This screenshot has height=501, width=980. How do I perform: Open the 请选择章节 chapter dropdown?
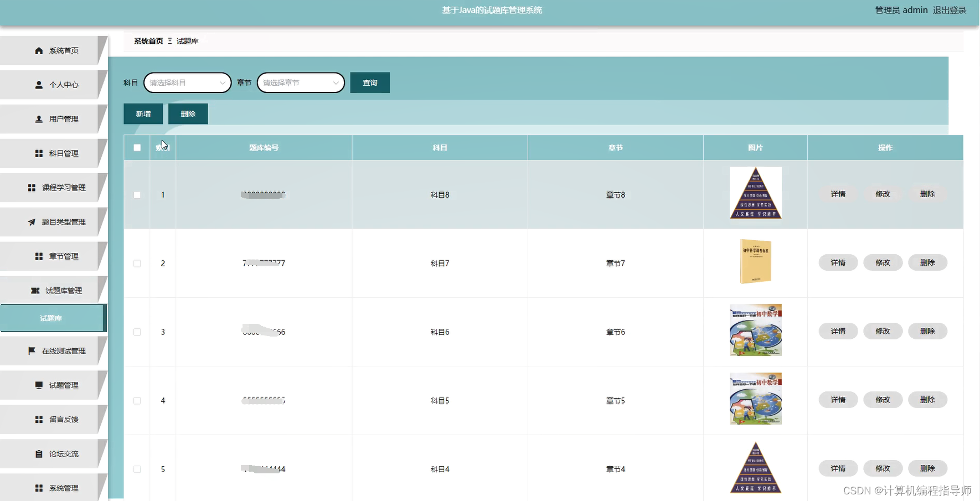(301, 82)
